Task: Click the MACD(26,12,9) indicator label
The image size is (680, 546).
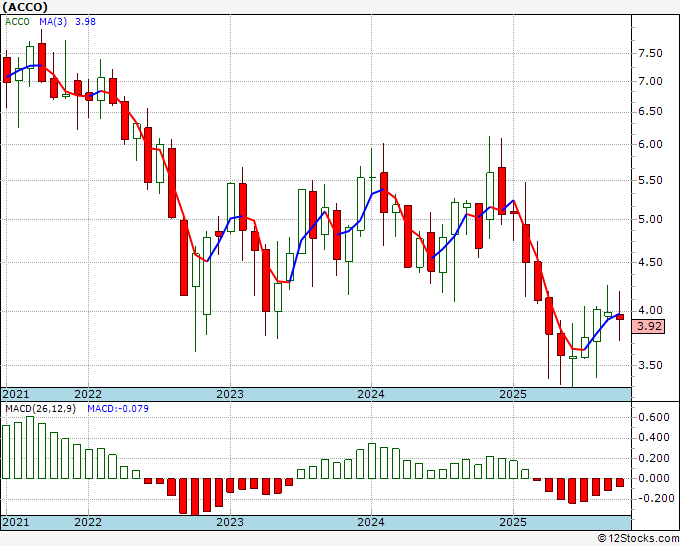Action: pyautogui.click(x=40, y=409)
